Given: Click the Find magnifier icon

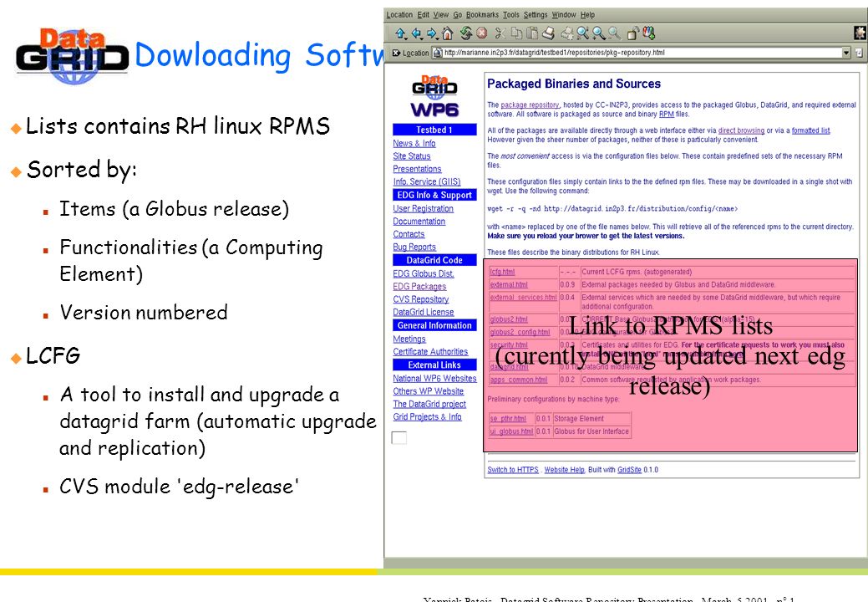Looking at the screenshot, I should (x=583, y=33).
